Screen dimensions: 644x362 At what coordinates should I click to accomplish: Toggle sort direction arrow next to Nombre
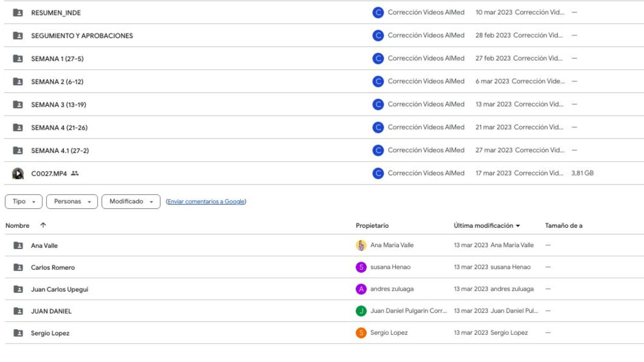coord(43,225)
